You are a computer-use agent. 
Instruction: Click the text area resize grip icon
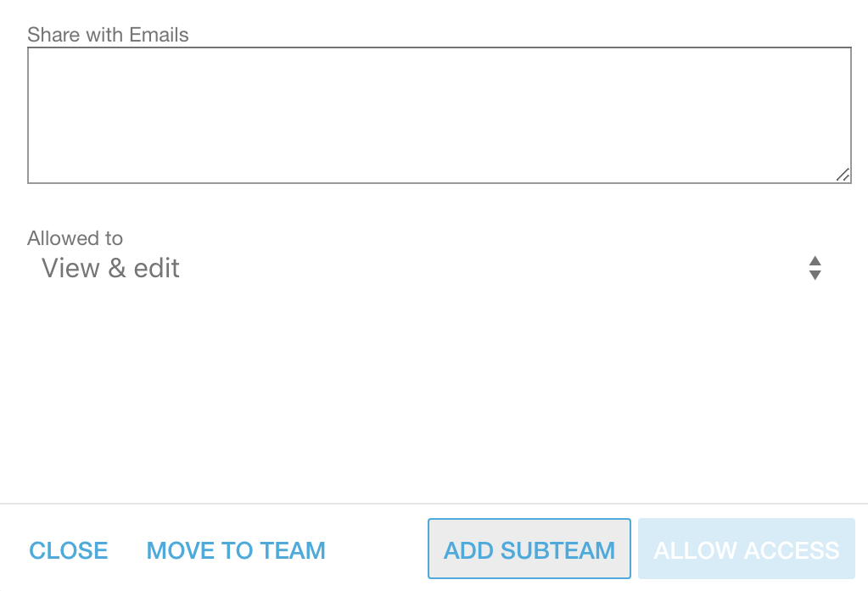pos(843,175)
